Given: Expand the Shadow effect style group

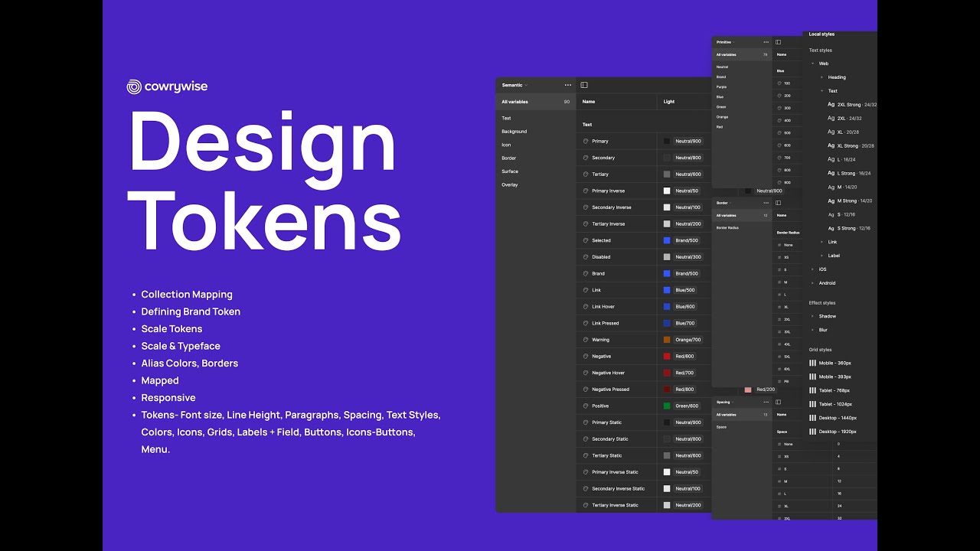Looking at the screenshot, I should [813, 316].
